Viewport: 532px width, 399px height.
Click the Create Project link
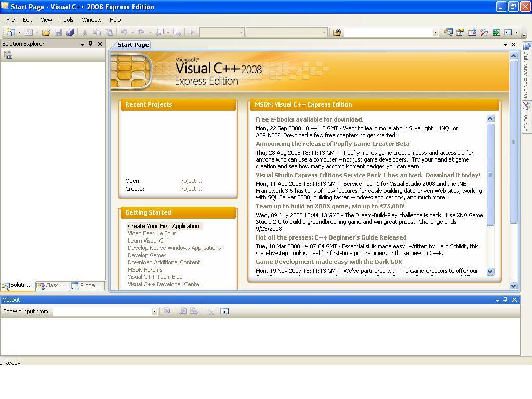tap(190, 189)
